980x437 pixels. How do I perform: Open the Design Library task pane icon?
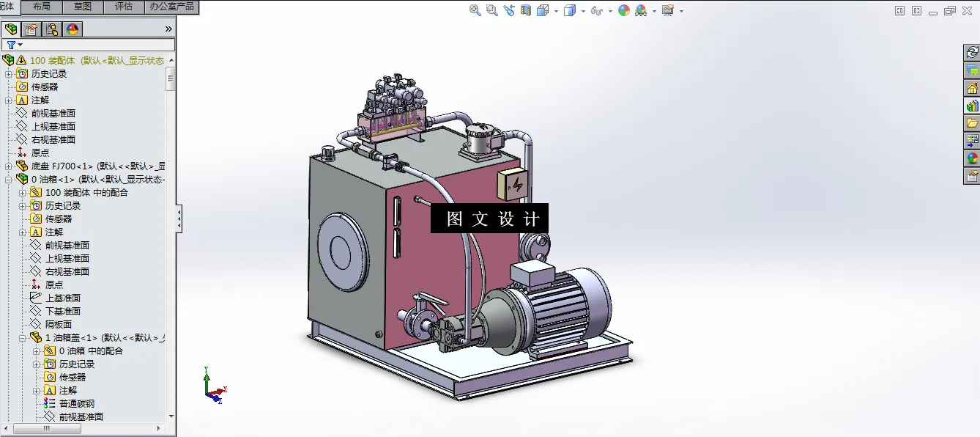tap(972, 106)
